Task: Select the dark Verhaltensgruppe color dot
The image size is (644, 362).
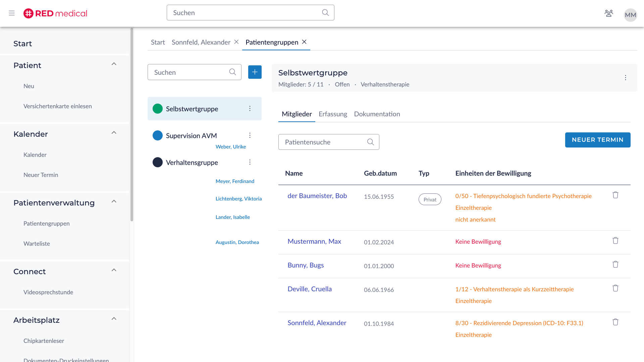Action: click(157, 162)
